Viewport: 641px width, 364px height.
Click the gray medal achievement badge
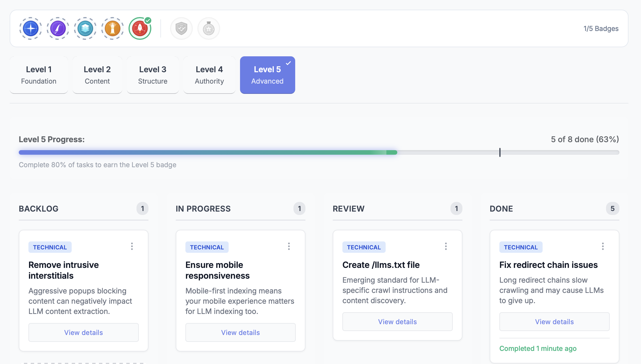pos(208,28)
